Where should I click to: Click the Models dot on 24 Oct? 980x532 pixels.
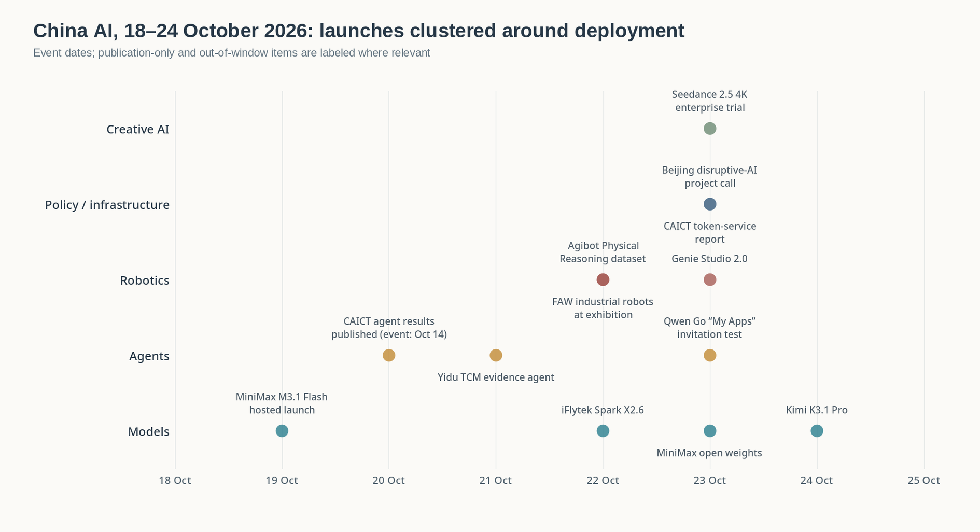817,431
